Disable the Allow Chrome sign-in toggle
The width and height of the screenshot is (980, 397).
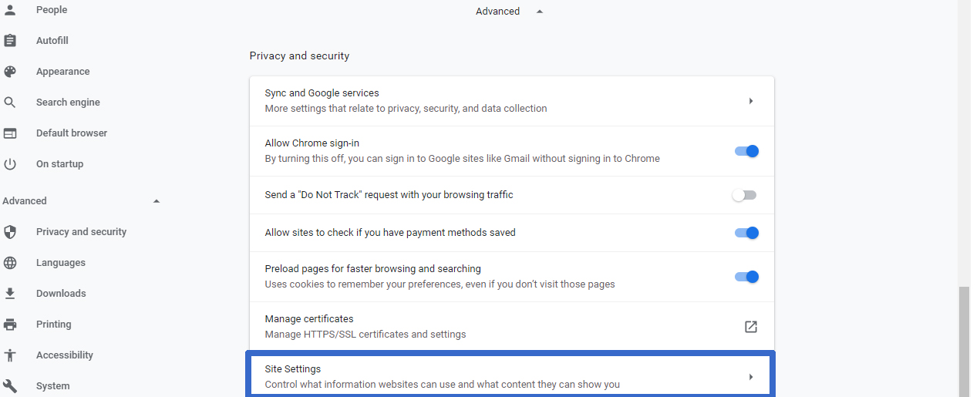click(746, 151)
